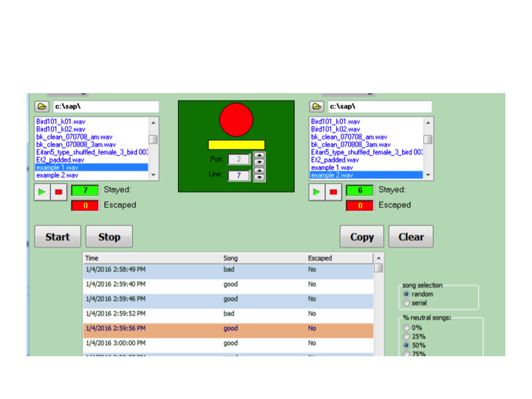The height and width of the screenshot is (399, 532).
Task: Select random song selection option
Action: (406, 294)
